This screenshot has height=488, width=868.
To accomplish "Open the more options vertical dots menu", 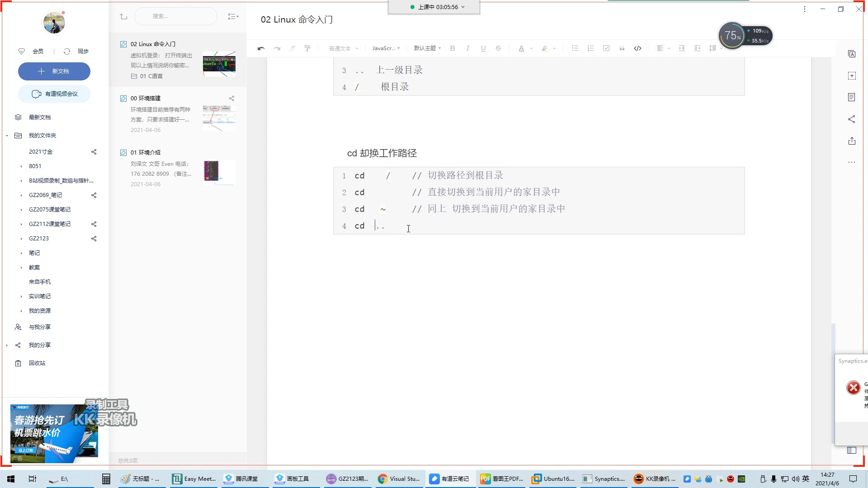I will click(x=805, y=9).
